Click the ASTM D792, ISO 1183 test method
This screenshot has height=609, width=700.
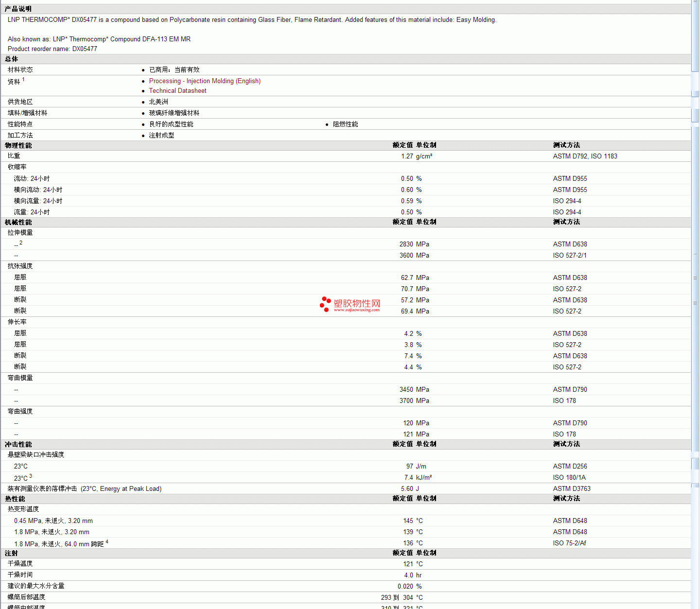[x=585, y=157]
